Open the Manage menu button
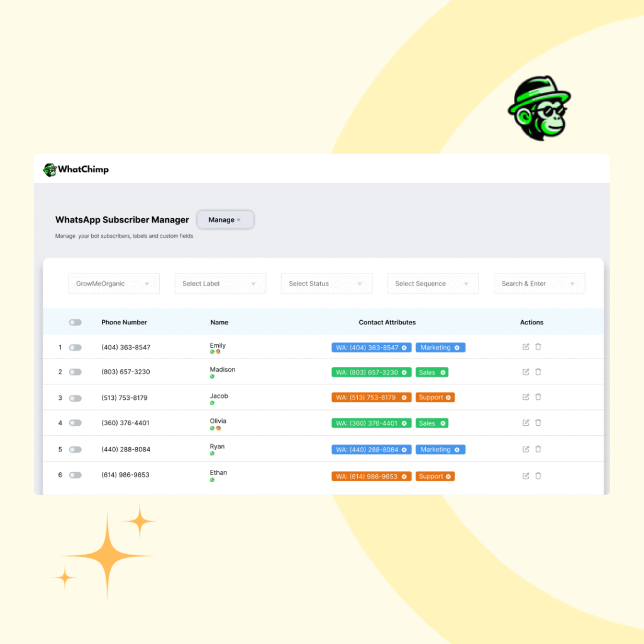The image size is (644, 644). 225,219
